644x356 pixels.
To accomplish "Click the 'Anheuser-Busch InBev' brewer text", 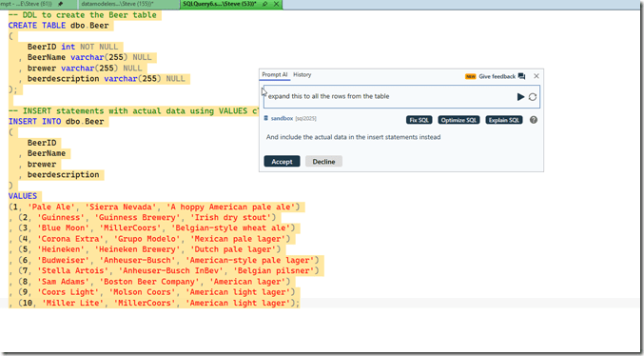I will pos(171,271).
